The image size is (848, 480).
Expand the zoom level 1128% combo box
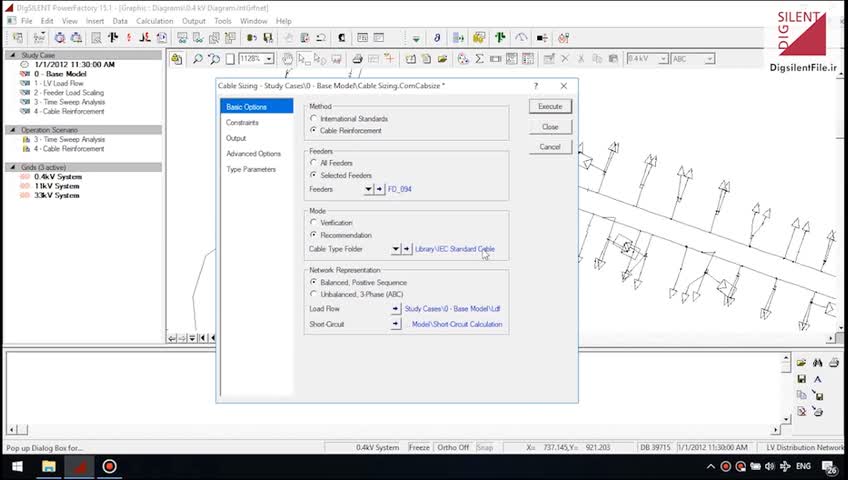269,59
